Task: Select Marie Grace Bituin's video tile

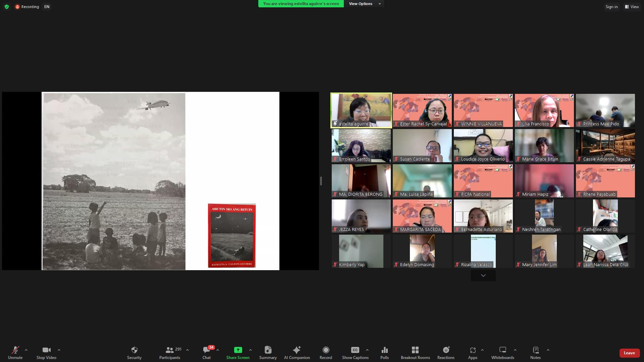Action: point(544,145)
